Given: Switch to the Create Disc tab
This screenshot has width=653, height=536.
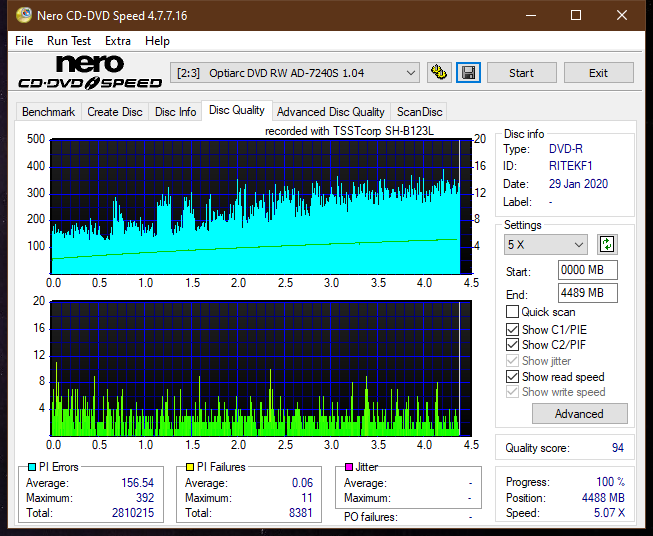Looking at the screenshot, I should (115, 112).
